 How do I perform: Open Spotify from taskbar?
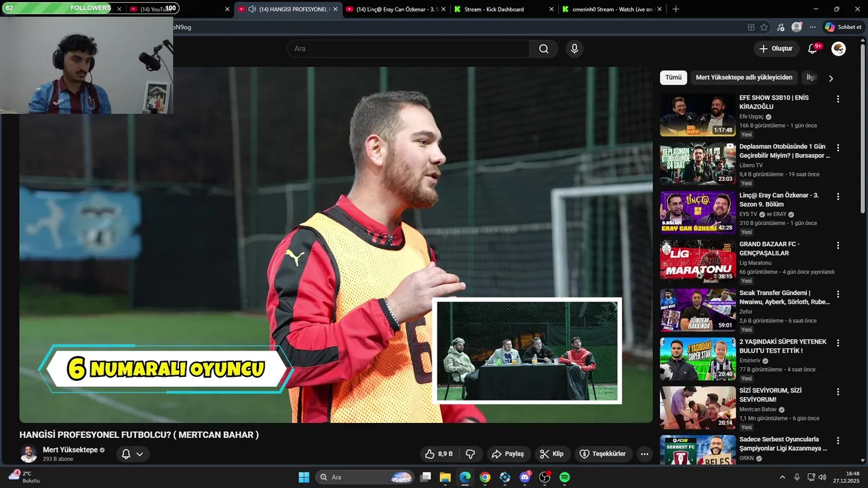click(564, 477)
